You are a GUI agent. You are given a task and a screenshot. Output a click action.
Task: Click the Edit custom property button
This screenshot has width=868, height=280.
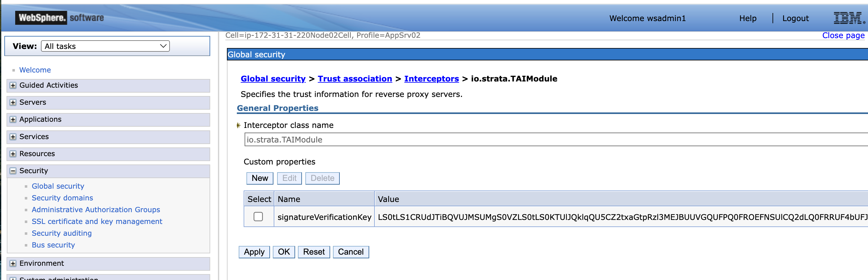tap(290, 178)
